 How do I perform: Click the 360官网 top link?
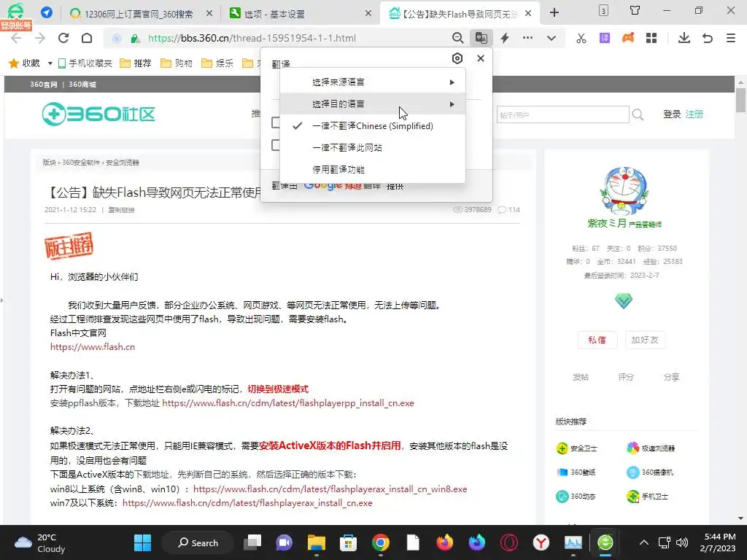tap(43, 85)
